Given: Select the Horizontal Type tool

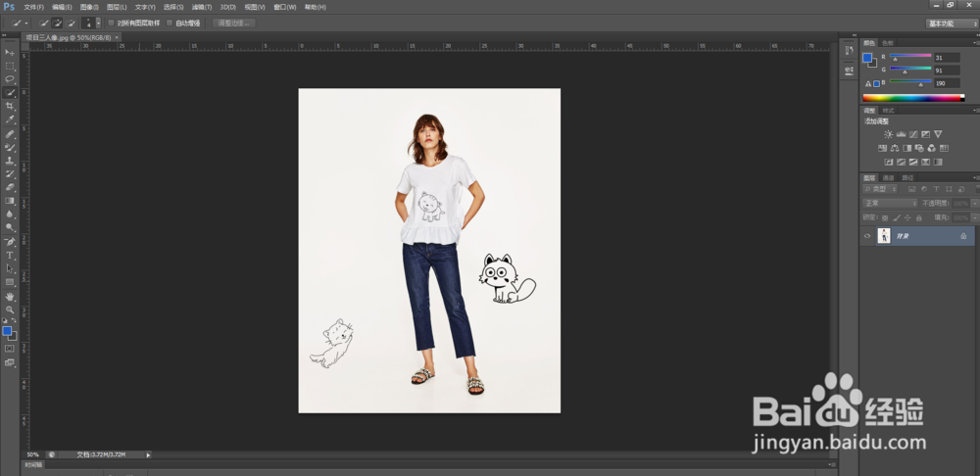Looking at the screenshot, I should [x=10, y=256].
